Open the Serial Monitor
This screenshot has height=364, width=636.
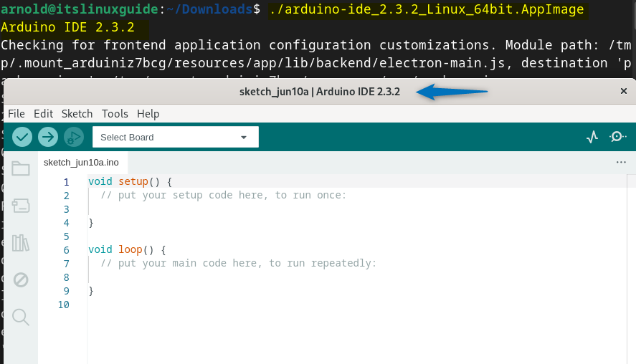tap(618, 137)
